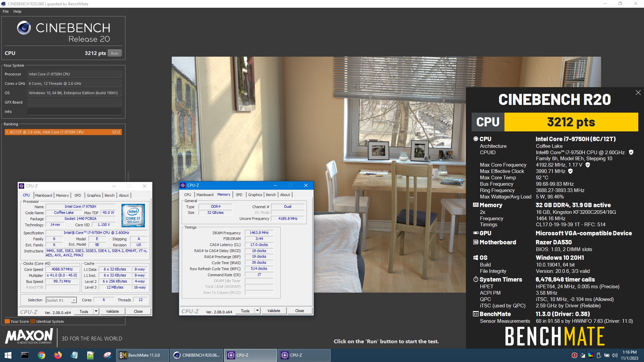Open Graphics tab in right CPU-Z window

(x=255, y=195)
